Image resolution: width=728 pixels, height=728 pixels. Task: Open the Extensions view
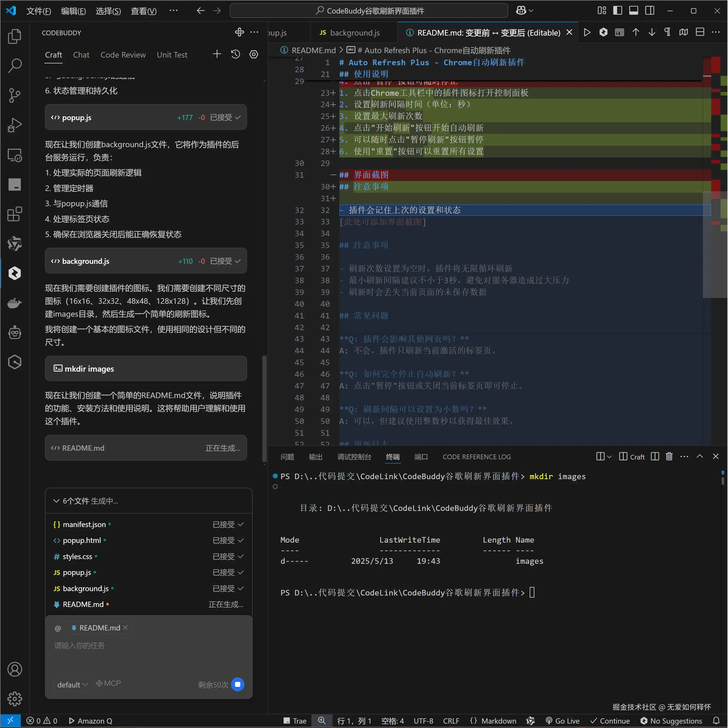pyautogui.click(x=15, y=214)
